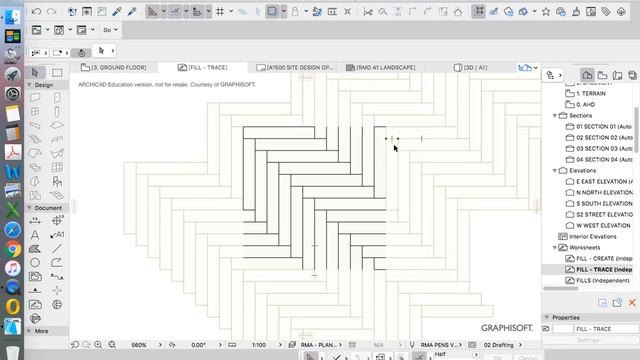The height and width of the screenshot is (360, 640).
Task: Collapse the Document toolbox section
Action: click(29, 208)
